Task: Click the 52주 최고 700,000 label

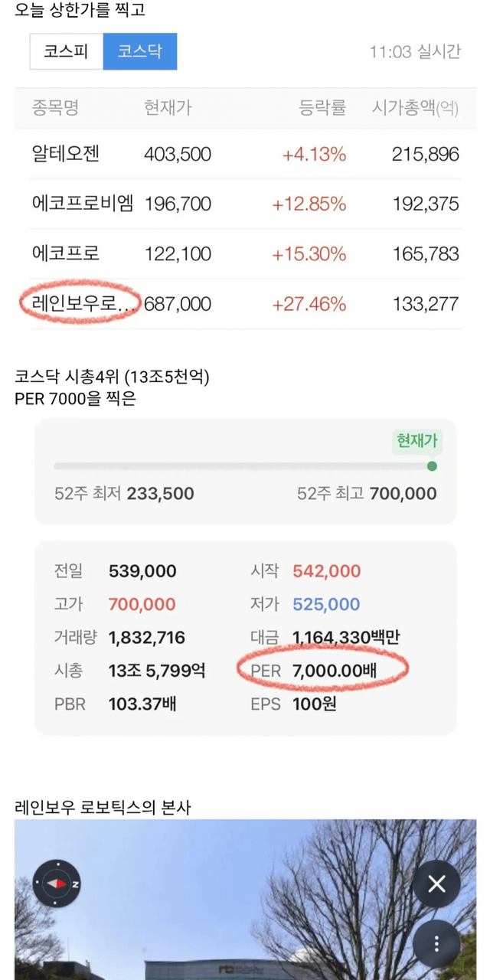Action: (x=367, y=494)
